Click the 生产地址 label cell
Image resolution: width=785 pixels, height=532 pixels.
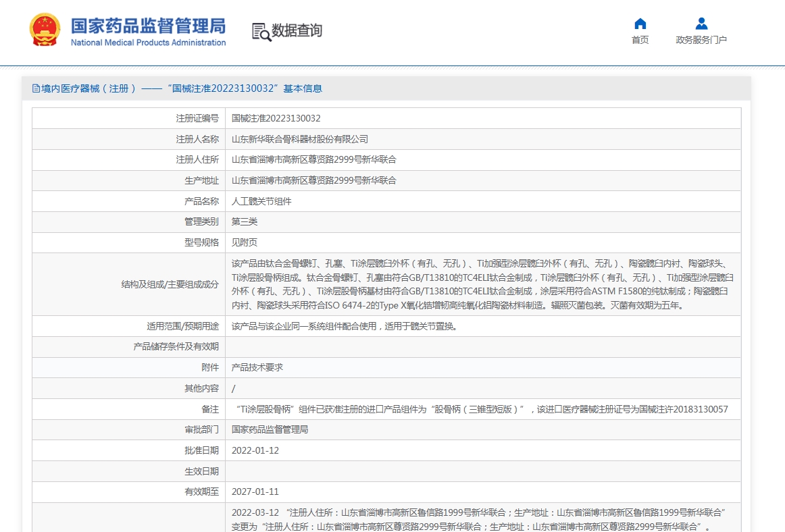coord(128,181)
